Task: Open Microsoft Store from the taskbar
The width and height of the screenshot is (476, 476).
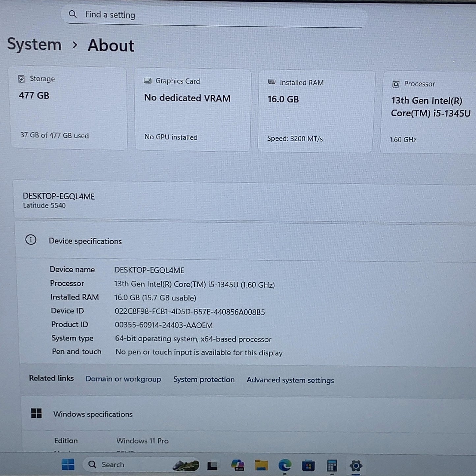Action: 308,466
